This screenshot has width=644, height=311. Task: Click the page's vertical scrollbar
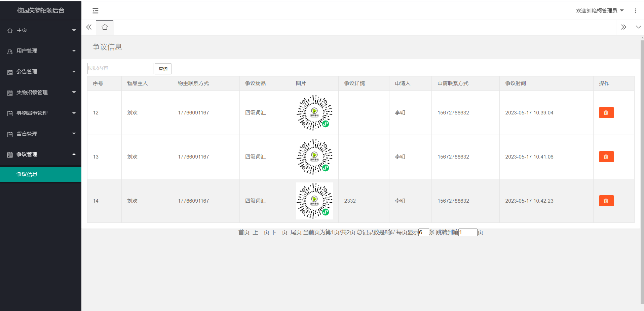(x=642, y=172)
